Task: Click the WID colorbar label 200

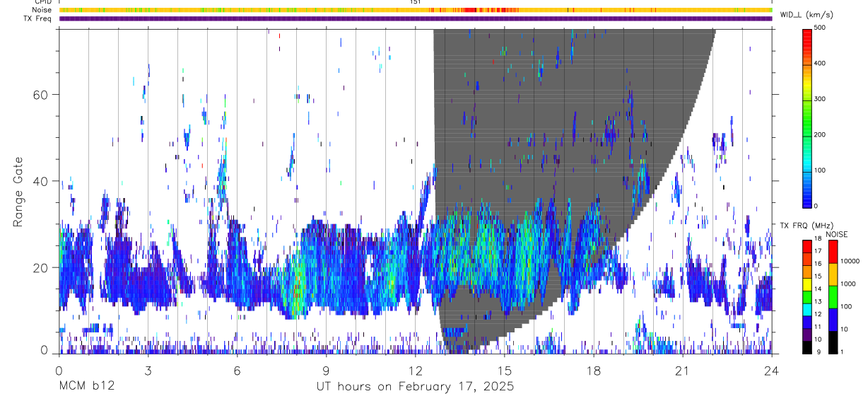Action: pyautogui.click(x=820, y=134)
